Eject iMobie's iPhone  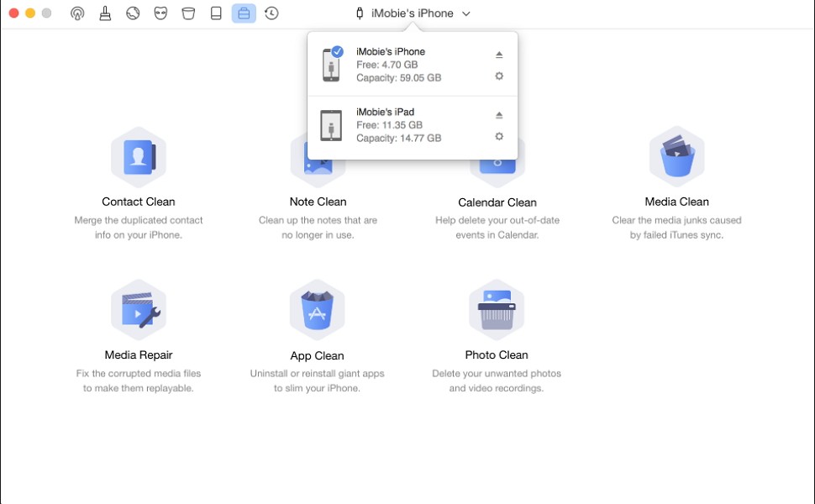499,55
